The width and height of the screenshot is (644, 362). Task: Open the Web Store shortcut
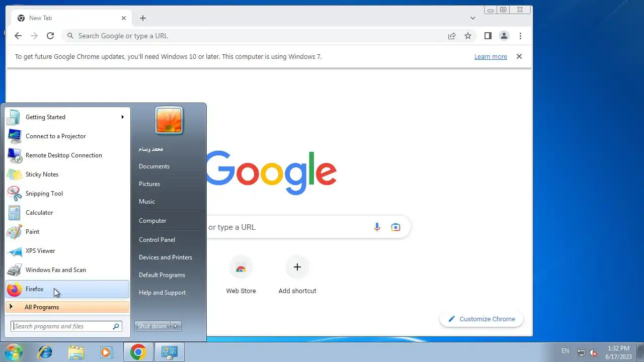pyautogui.click(x=241, y=276)
